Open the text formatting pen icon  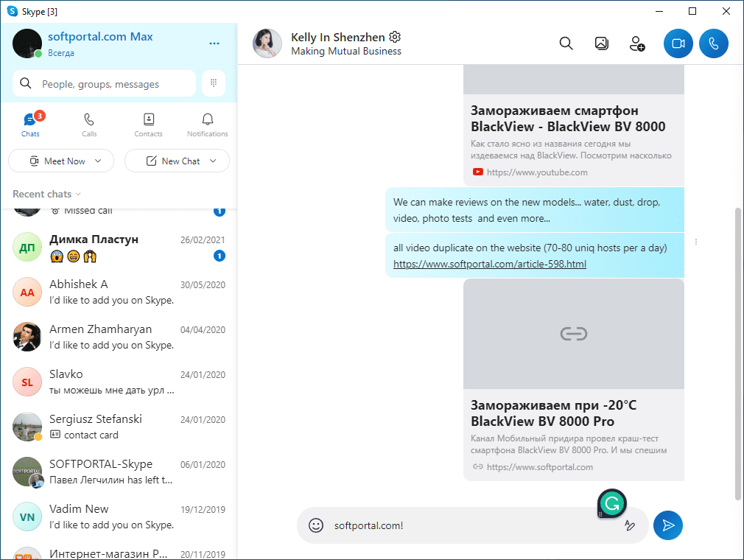coord(630,525)
